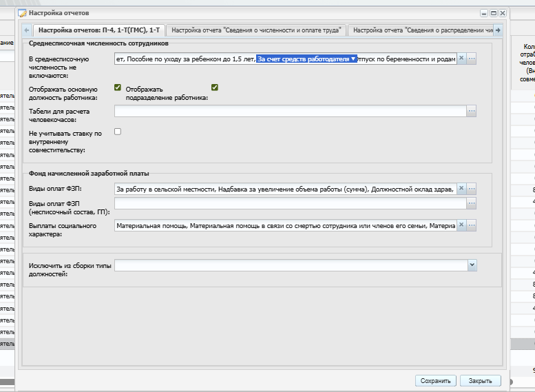This screenshot has width=535, height=392.
Task: Open selector for ФЗП non-list staff payments
Action: tap(472, 203)
